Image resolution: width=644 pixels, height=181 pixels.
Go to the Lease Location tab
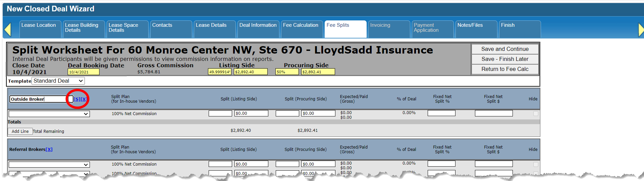[39, 25]
